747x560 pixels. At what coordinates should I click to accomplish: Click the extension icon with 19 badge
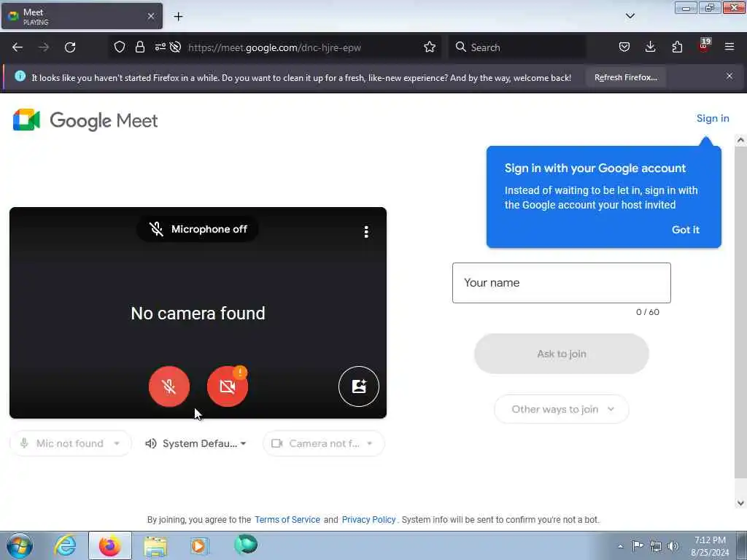(x=704, y=46)
